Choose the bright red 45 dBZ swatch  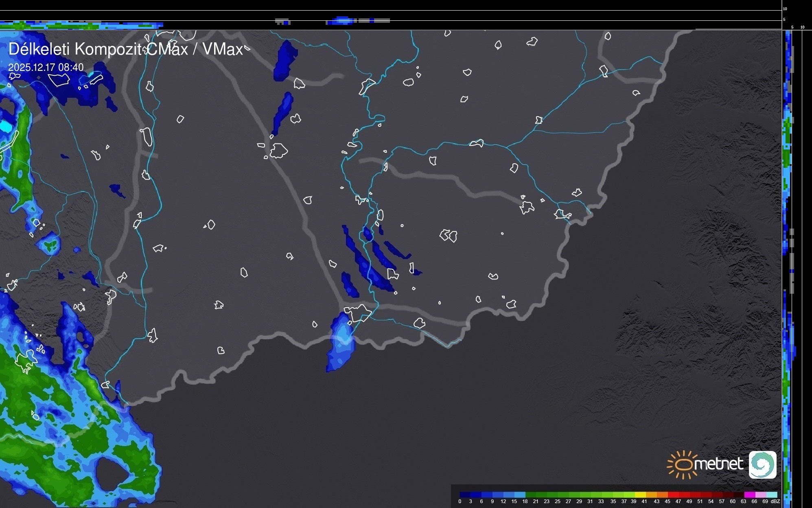click(x=674, y=495)
